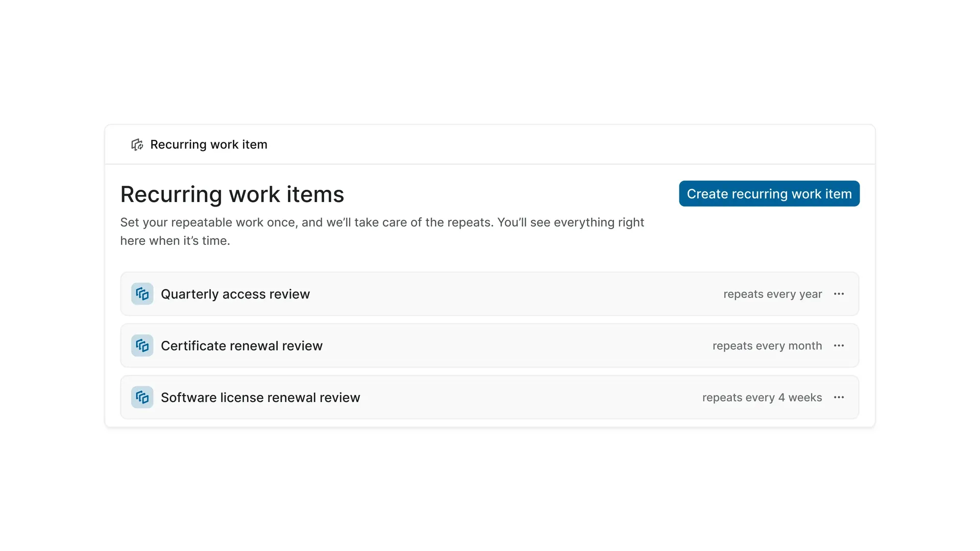
Task: Select the Recurring work item tab label
Action: coord(209,144)
